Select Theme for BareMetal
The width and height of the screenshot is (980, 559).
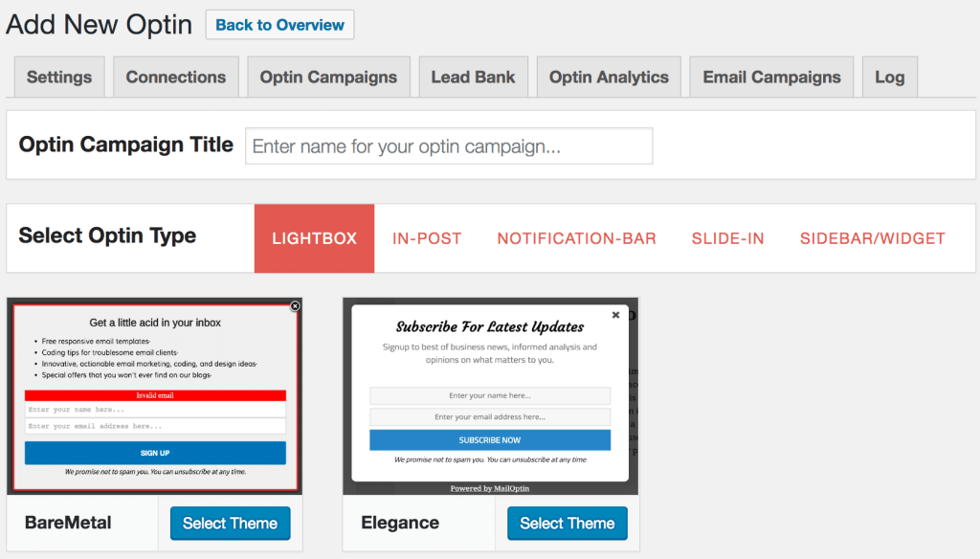pos(230,524)
